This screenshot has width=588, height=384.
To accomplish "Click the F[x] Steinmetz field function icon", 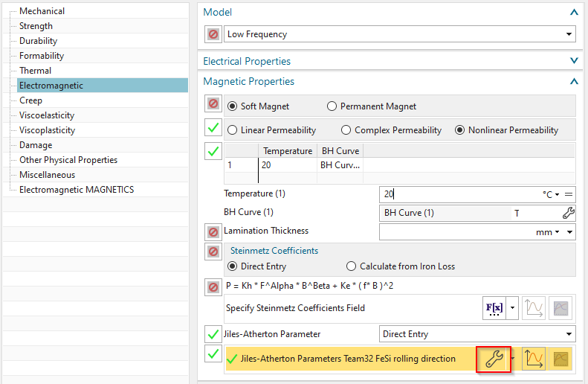I will pos(494,308).
